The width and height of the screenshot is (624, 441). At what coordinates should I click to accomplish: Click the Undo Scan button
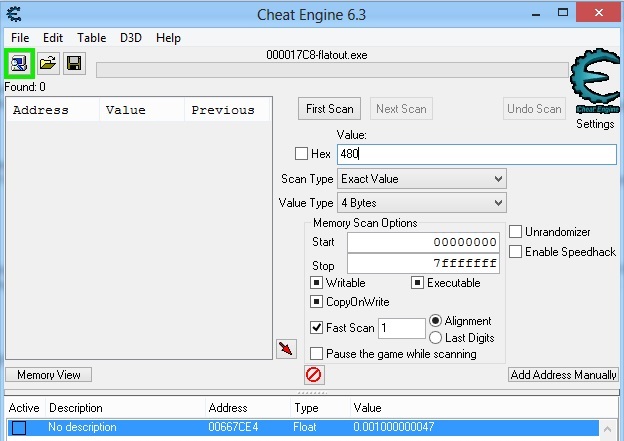(534, 109)
